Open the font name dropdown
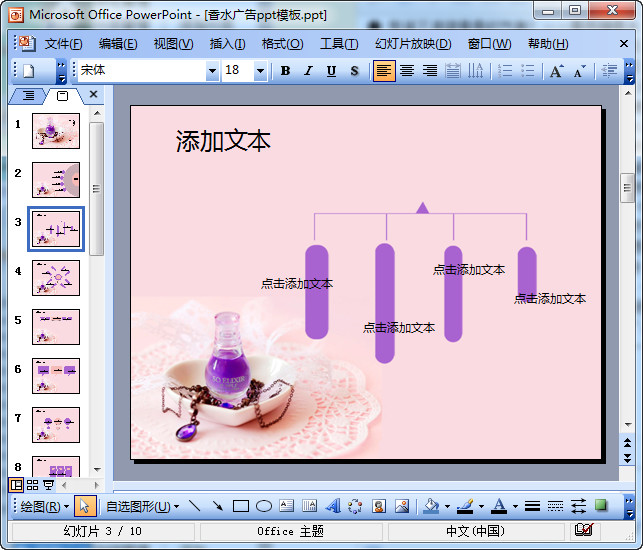 click(x=212, y=71)
